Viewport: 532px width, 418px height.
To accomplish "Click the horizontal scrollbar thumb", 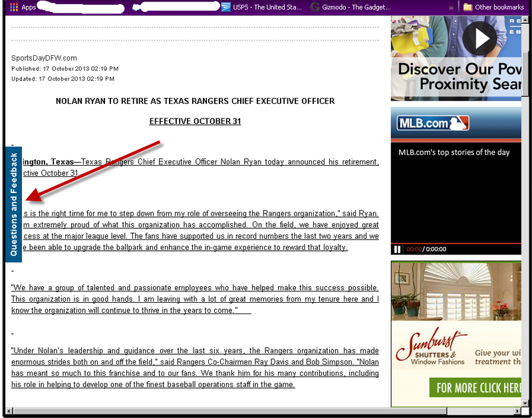I will tap(230, 411).
